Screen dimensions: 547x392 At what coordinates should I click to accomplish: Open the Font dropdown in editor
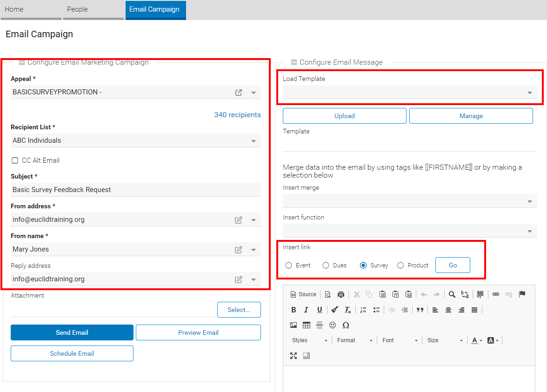pyautogui.click(x=400, y=340)
